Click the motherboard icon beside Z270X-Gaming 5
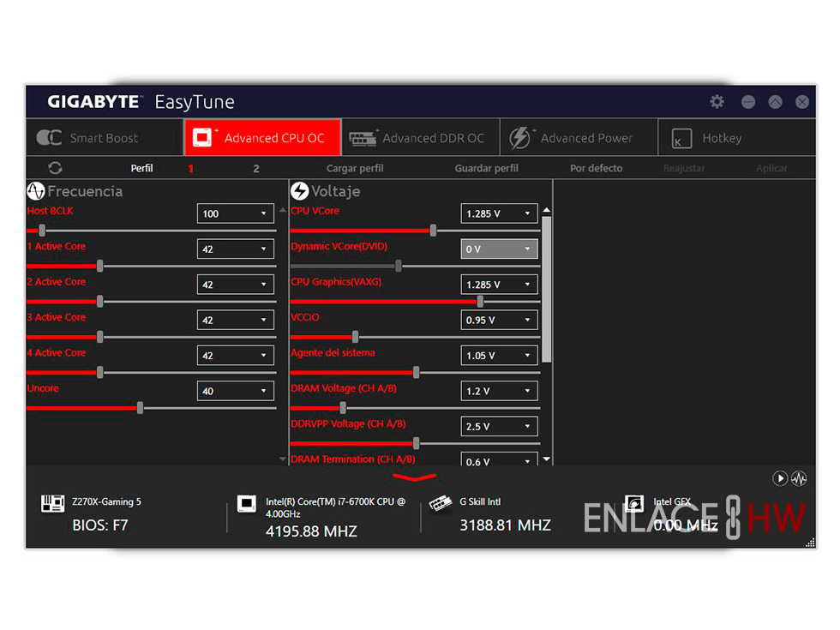Viewport: 840px width, 630px height. pyautogui.click(x=52, y=503)
